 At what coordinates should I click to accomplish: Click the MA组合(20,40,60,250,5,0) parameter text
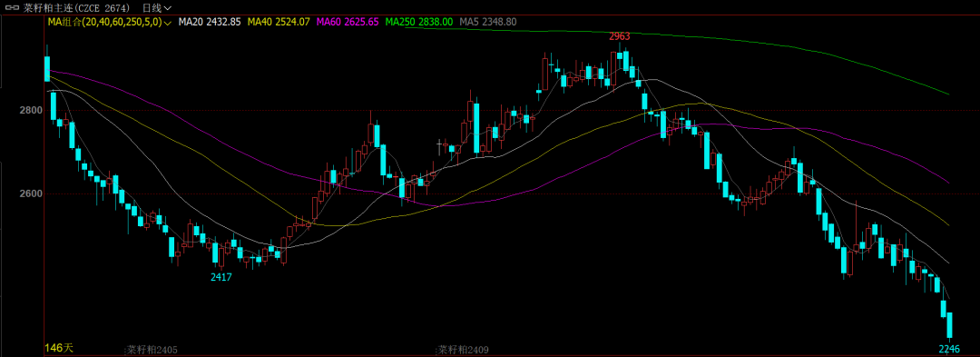[x=105, y=22]
